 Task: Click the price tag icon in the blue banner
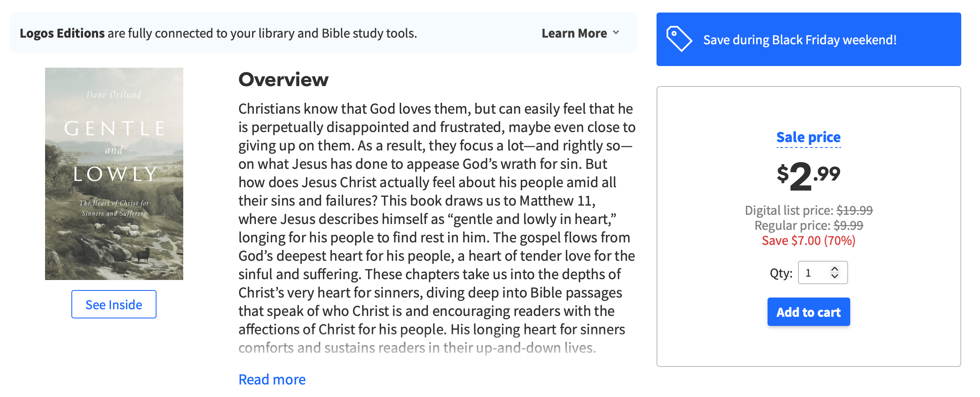(x=679, y=39)
